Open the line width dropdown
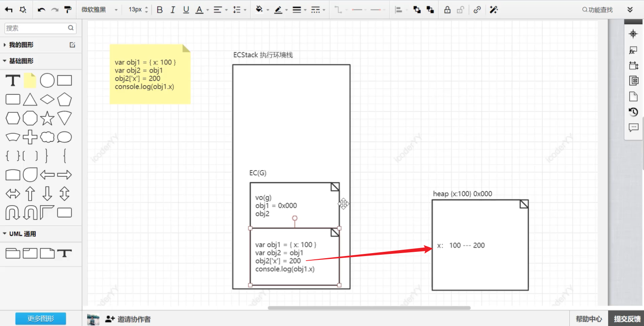 click(299, 10)
